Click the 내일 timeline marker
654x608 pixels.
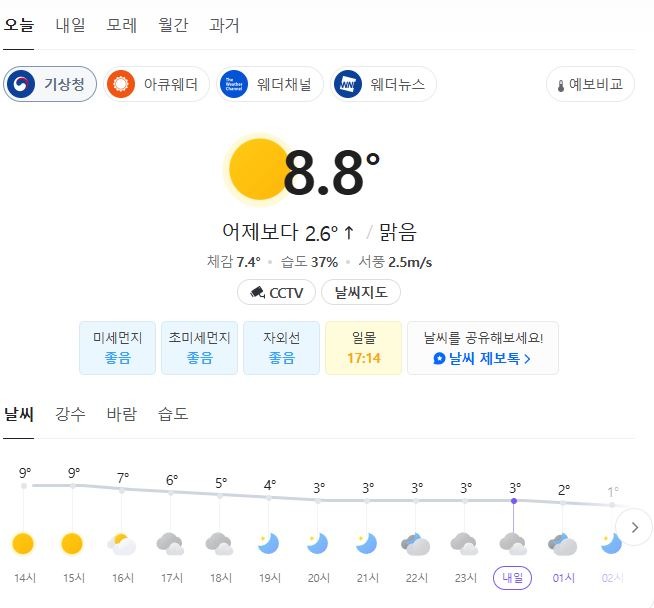pos(513,578)
